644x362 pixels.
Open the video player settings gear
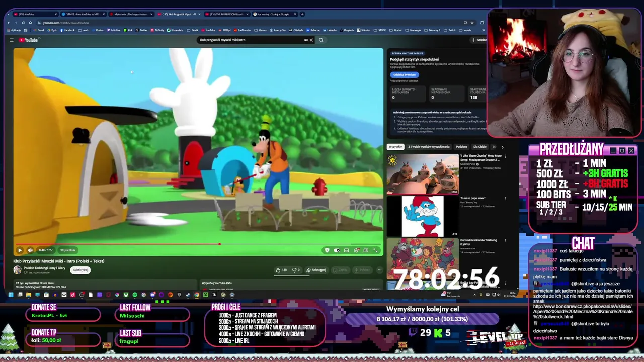point(356,250)
